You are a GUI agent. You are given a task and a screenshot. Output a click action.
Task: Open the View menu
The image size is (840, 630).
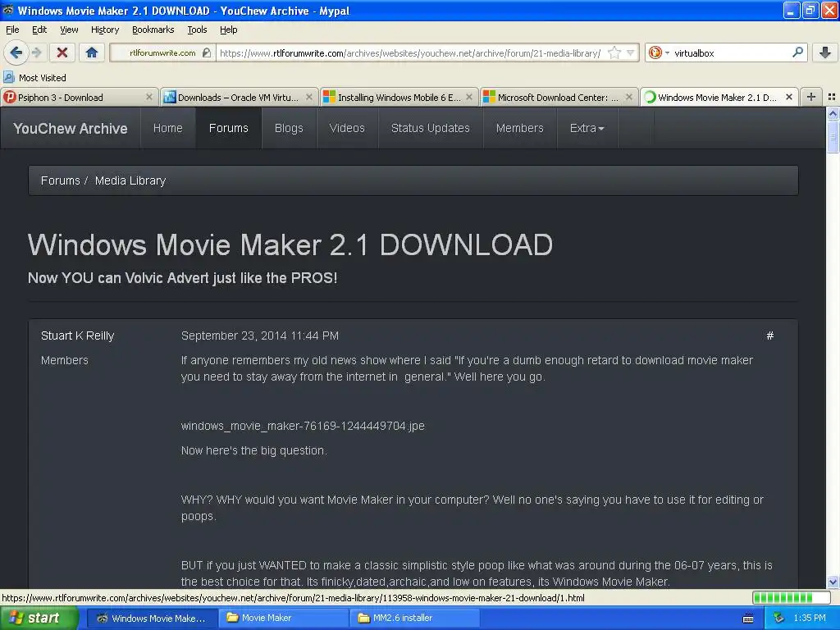coord(69,30)
